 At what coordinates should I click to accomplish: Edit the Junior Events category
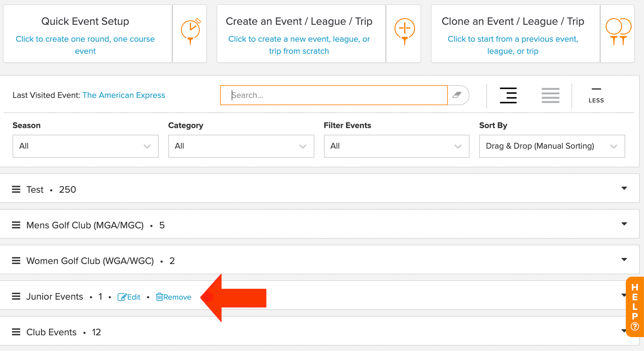tap(129, 297)
